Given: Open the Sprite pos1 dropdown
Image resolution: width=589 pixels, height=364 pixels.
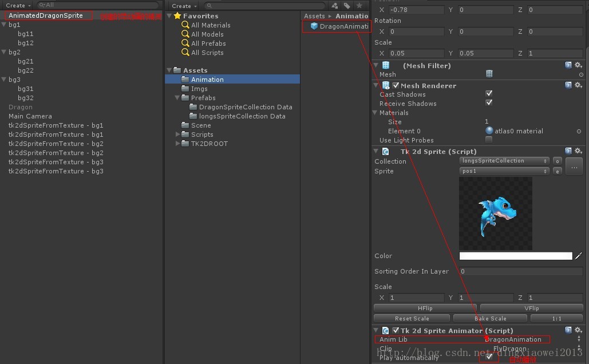Looking at the screenshot, I should click(504, 171).
